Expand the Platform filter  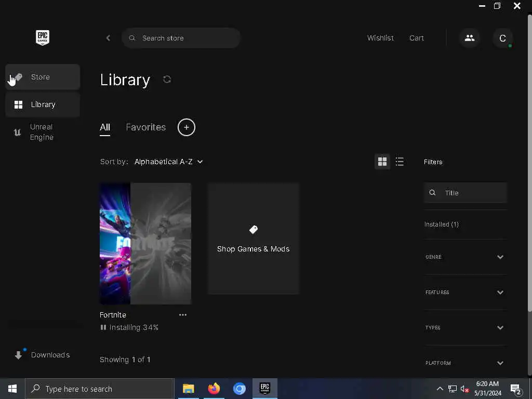click(465, 363)
